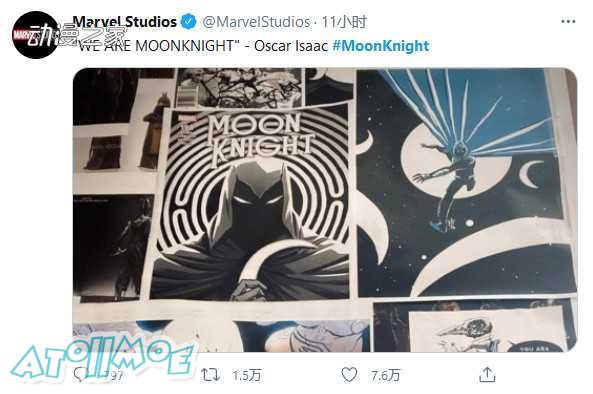Click the reply speech bubble icon

point(80,375)
